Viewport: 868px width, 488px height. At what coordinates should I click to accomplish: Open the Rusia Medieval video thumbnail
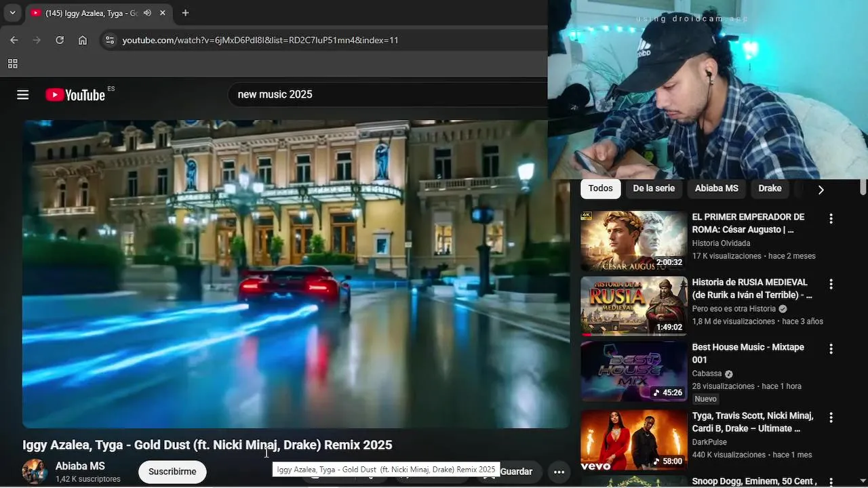[x=633, y=306]
